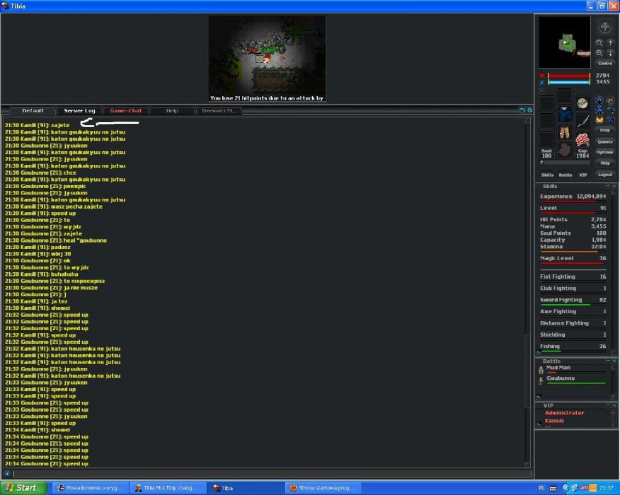Click the blue mana icon beside the mana bar
620x495 pixels.
point(542,82)
